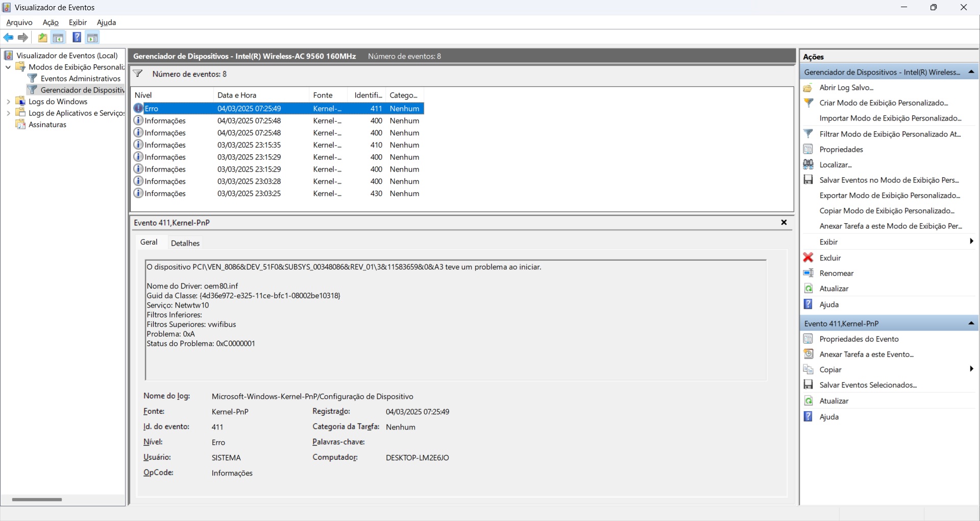
Task: Close the Evento 411 preview pane
Action: [783, 223]
